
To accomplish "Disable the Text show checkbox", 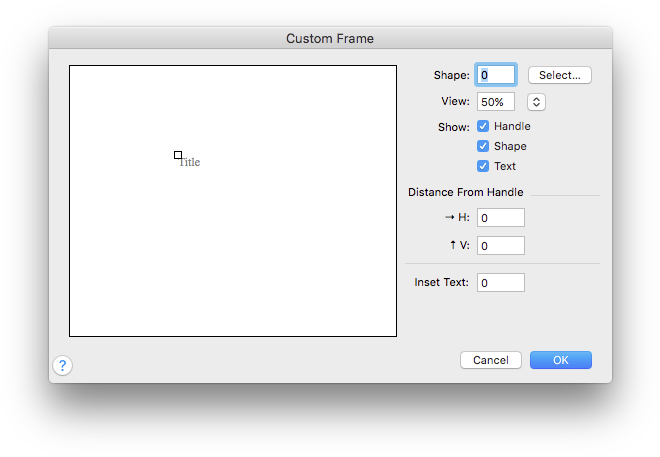I will (483, 166).
